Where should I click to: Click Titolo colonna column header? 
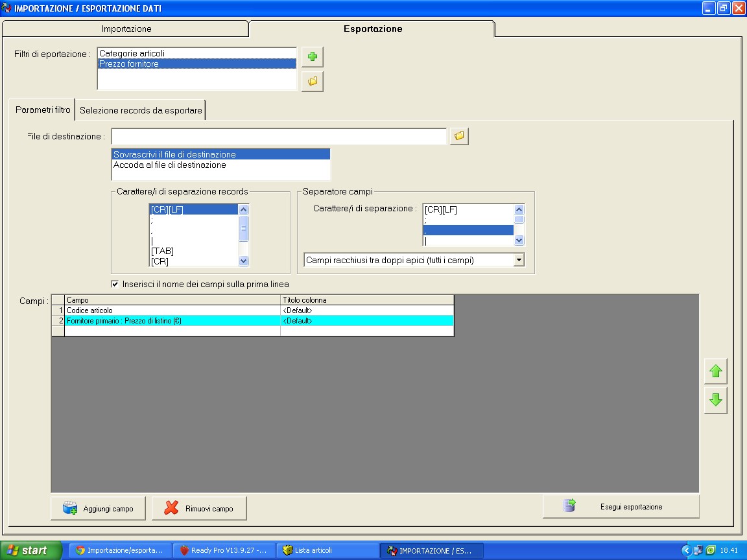(367, 300)
